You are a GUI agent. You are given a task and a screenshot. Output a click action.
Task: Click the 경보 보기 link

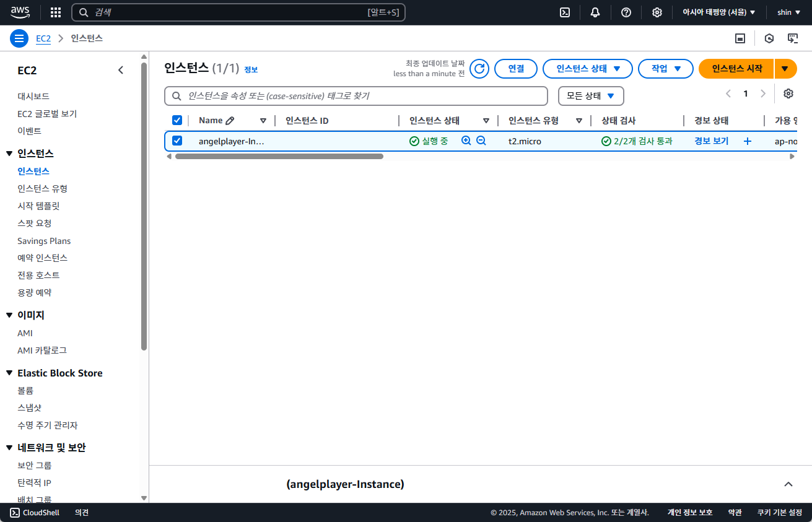(x=711, y=141)
